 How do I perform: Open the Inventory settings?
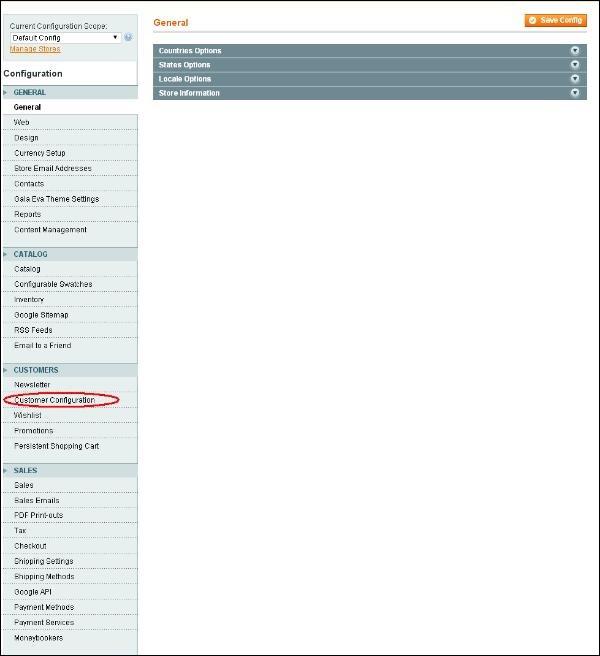(x=29, y=300)
